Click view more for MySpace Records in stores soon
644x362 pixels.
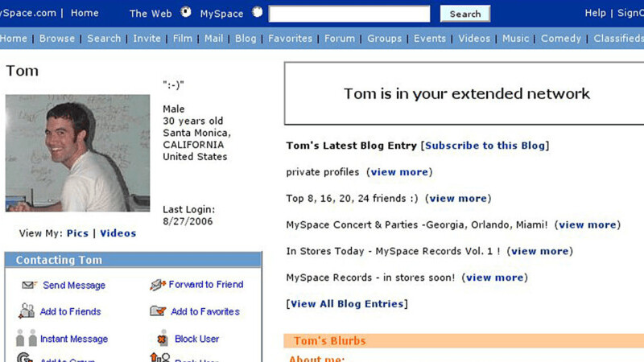(x=494, y=278)
